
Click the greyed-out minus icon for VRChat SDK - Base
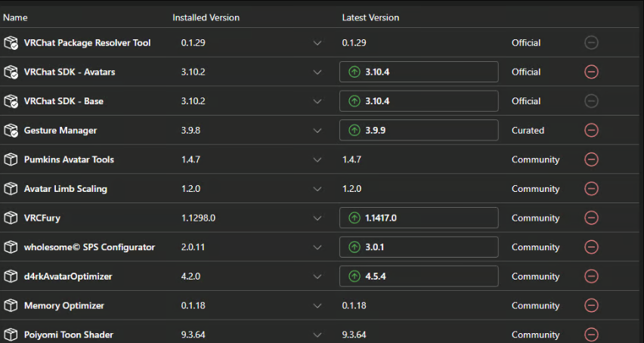coord(591,101)
